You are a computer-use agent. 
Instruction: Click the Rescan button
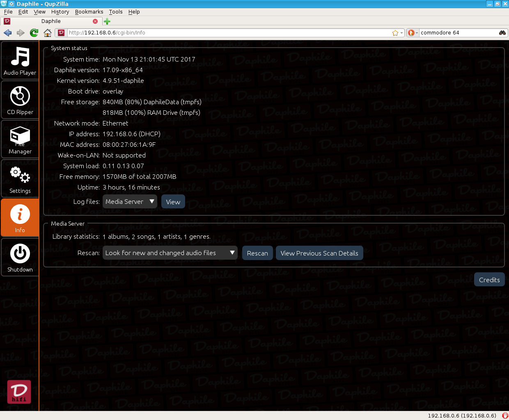(257, 253)
